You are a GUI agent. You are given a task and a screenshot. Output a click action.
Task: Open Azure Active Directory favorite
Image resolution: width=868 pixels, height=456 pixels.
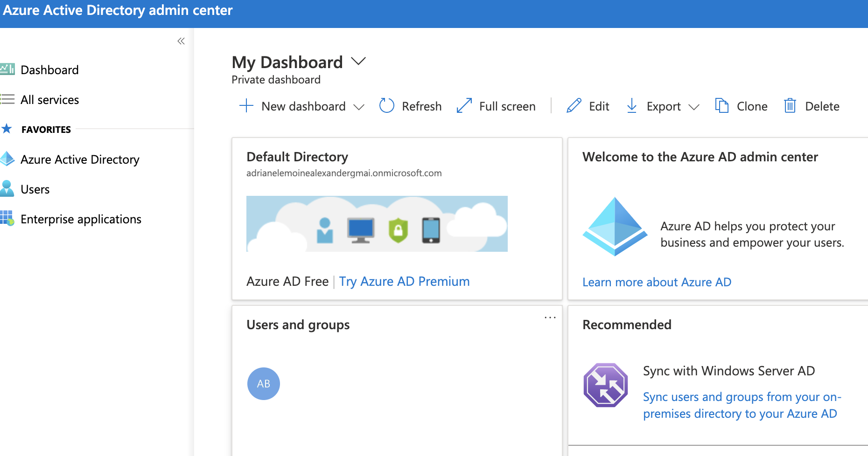(x=80, y=159)
